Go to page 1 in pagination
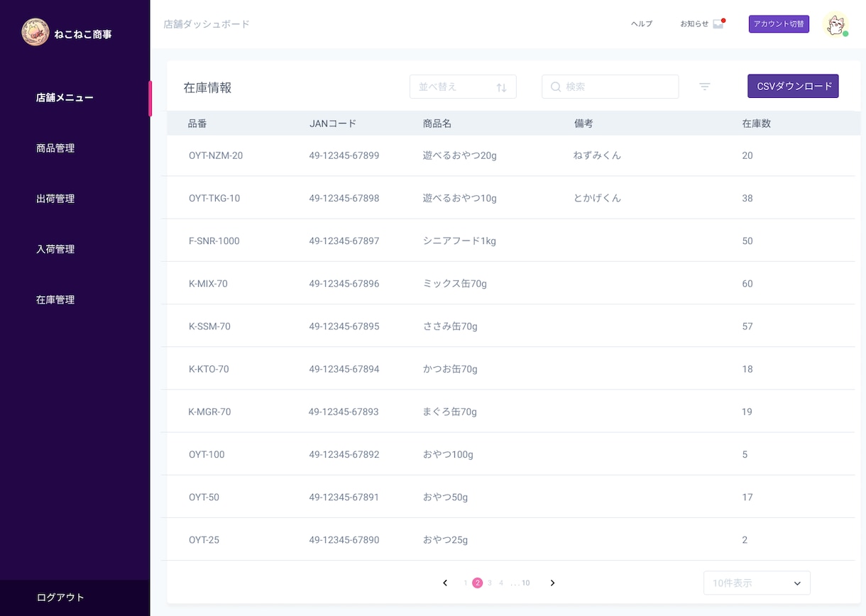 click(x=466, y=583)
